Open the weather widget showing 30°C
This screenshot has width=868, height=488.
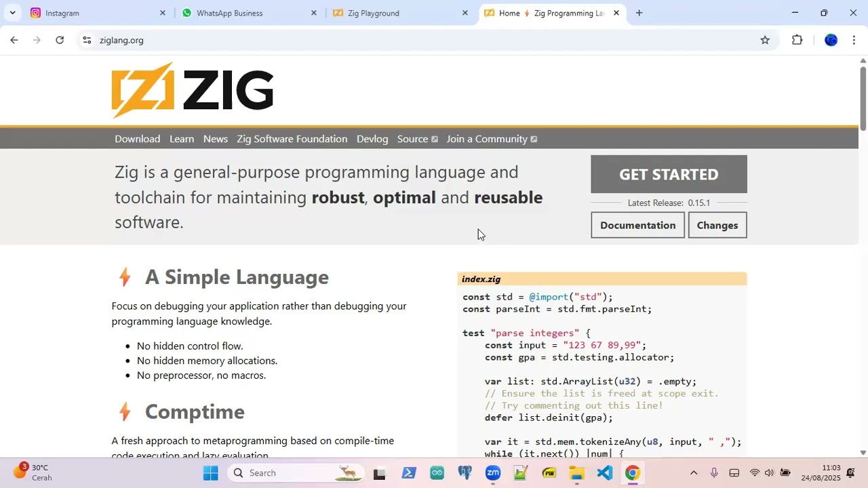coord(33,472)
